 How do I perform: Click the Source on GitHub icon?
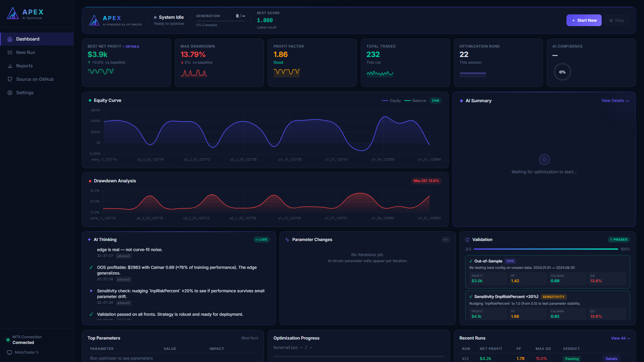tap(10, 79)
